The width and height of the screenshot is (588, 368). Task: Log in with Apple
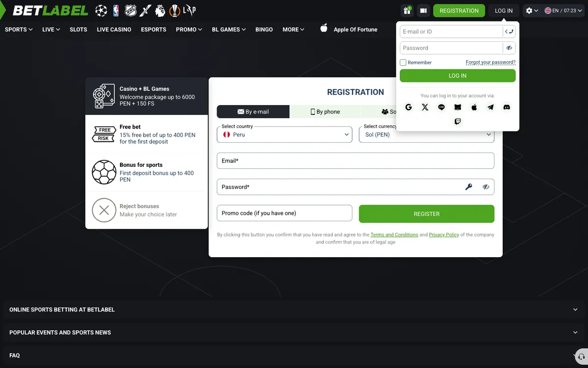[474, 107]
